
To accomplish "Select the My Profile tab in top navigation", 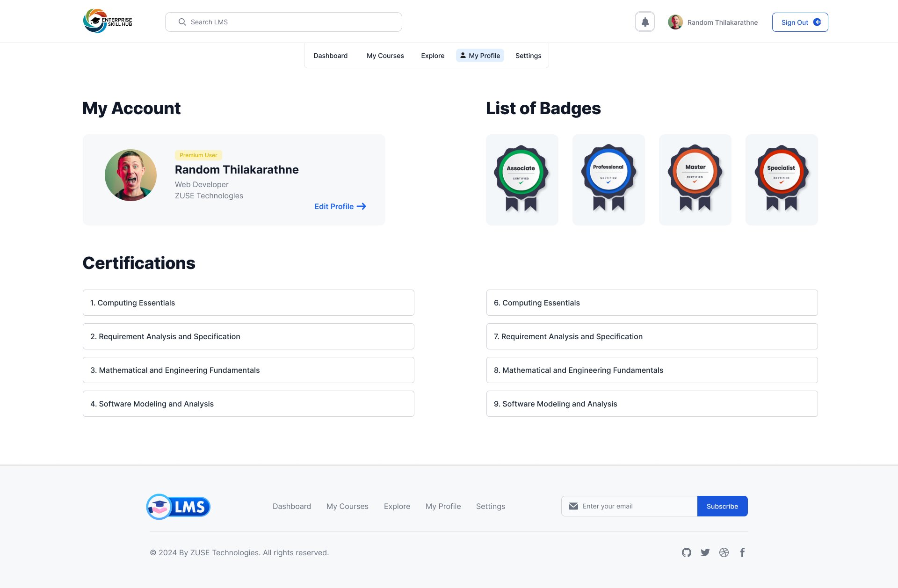I will pos(480,56).
